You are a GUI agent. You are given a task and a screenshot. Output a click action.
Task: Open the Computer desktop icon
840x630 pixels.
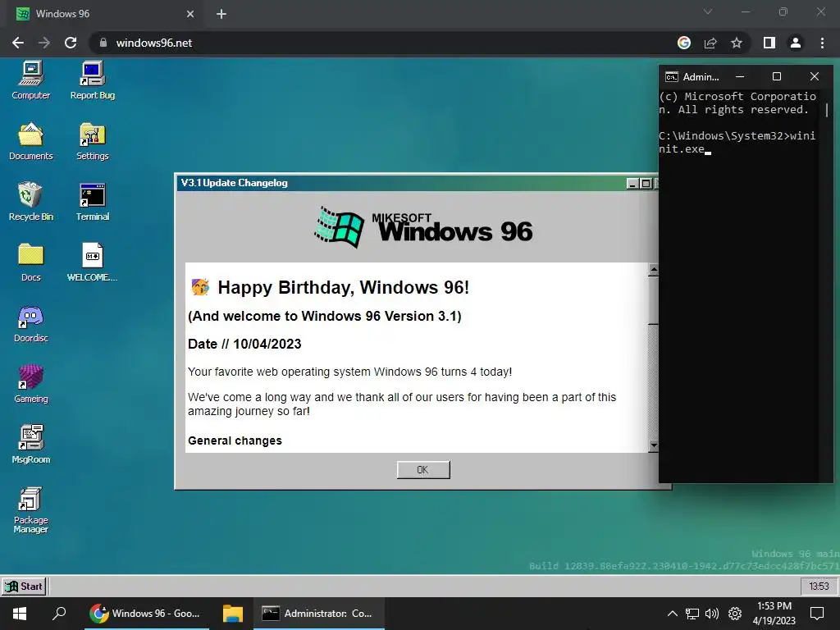pos(30,80)
